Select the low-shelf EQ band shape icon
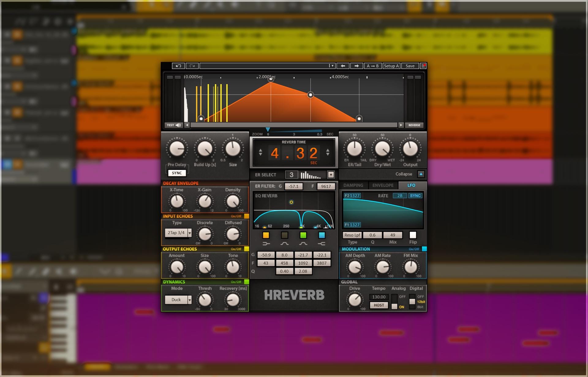This screenshot has width=588, height=377. 266,244
